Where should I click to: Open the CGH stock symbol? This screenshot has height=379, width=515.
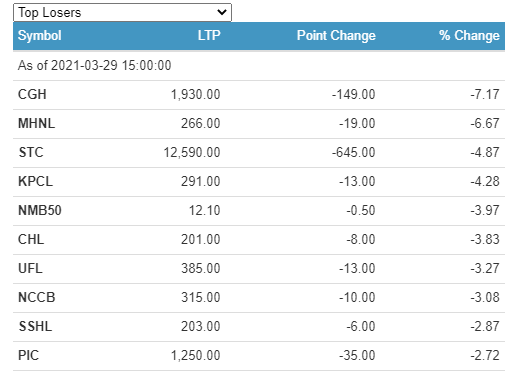coord(32,94)
